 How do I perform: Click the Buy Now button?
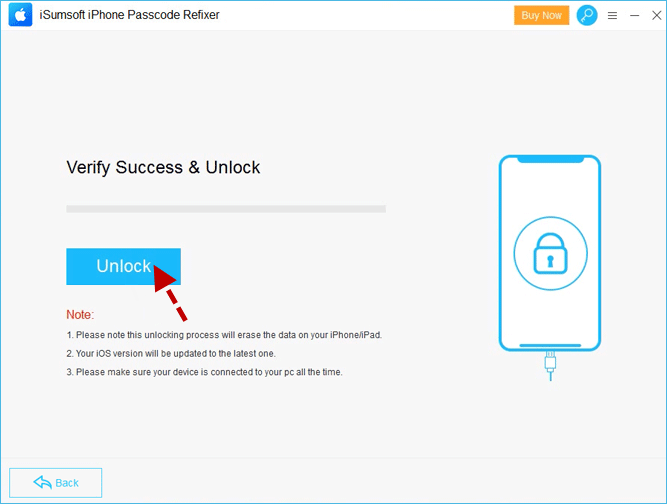point(542,15)
